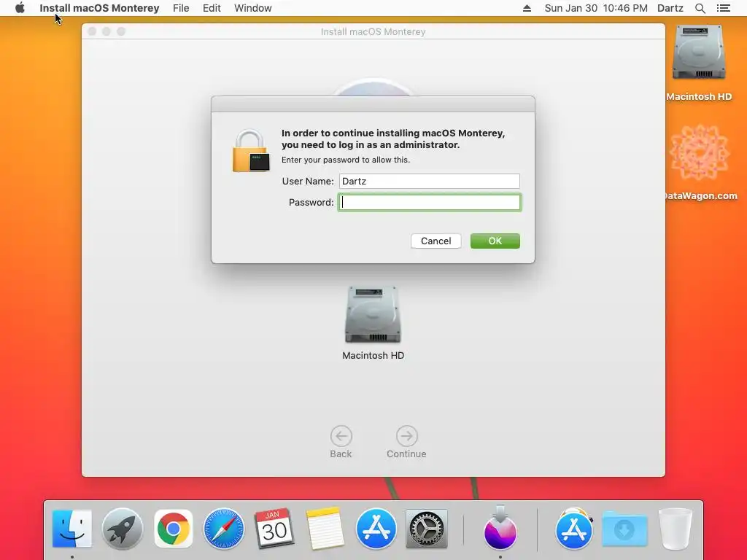Open the Trash in the dock

pos(675,529)
